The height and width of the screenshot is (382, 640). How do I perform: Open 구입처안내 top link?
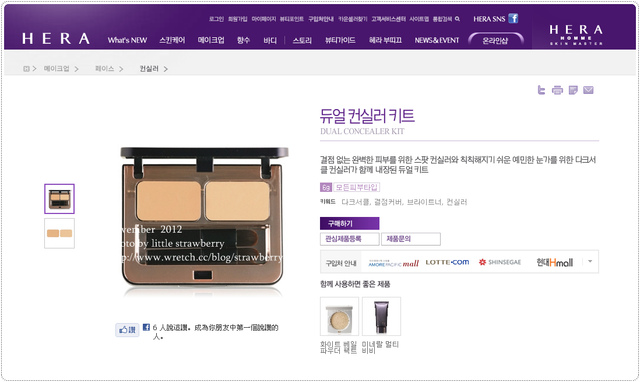(x=320, y=19)
